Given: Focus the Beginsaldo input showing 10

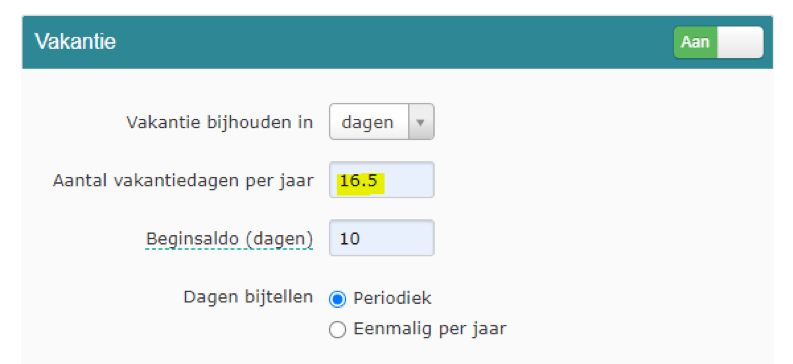Looking at the screenshot, I should click(x=381, y=238).
